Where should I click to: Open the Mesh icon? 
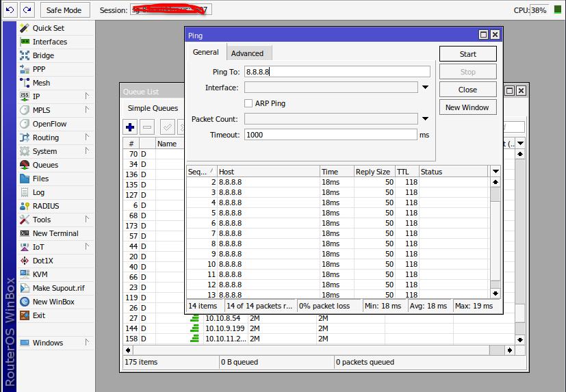pos(25,83)
